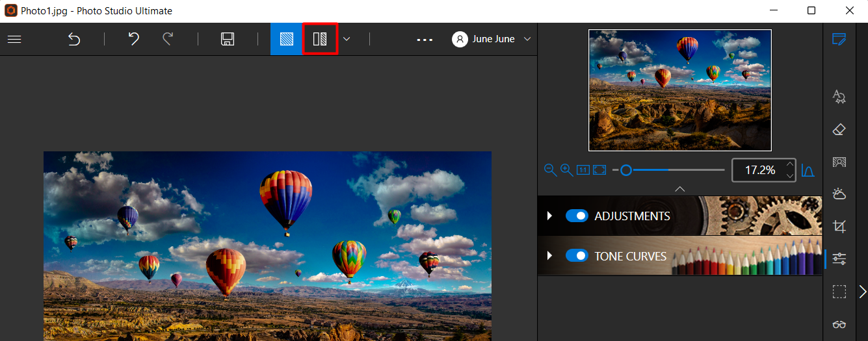
Task: Click the balloon photo on the main canvas
Action: pyautogui.click(x=267, y=246)
